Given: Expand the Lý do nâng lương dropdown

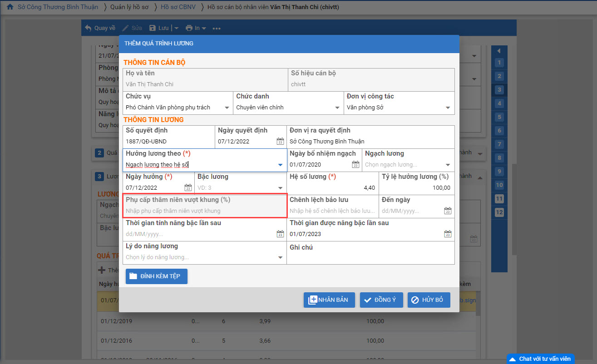Looking at the screenshot, I should tap(280, 258).
